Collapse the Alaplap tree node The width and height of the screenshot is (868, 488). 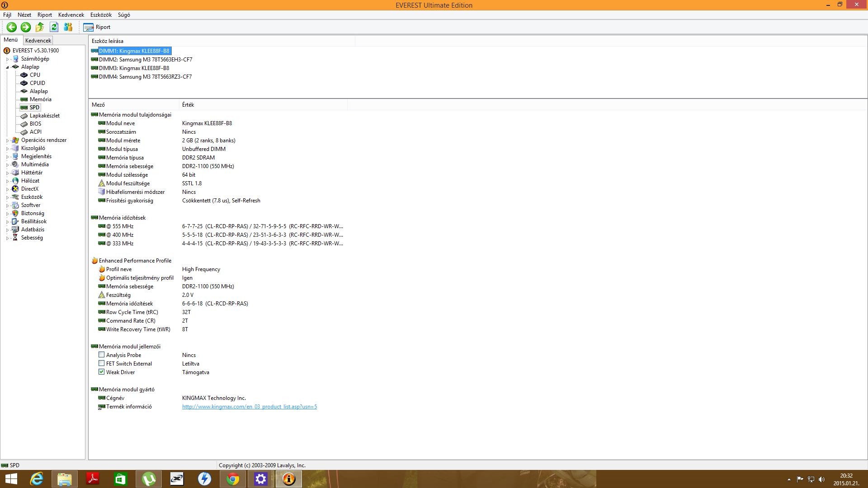point(8,67)
